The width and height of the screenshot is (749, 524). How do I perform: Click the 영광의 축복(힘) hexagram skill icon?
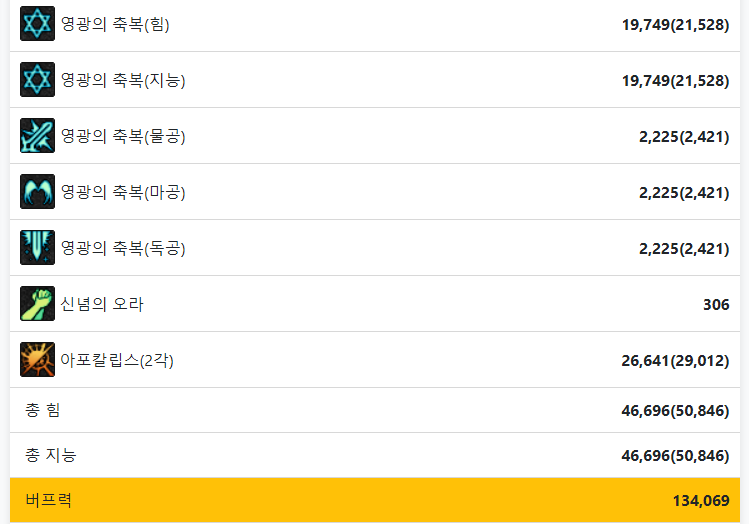pyautogui.click(x=37, y=23)
